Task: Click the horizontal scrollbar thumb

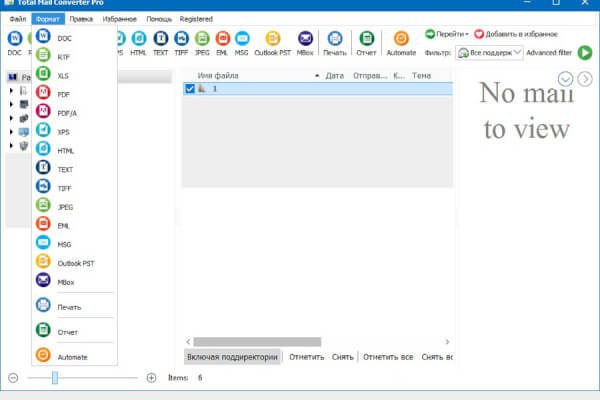Action: [x=257, y=341]
